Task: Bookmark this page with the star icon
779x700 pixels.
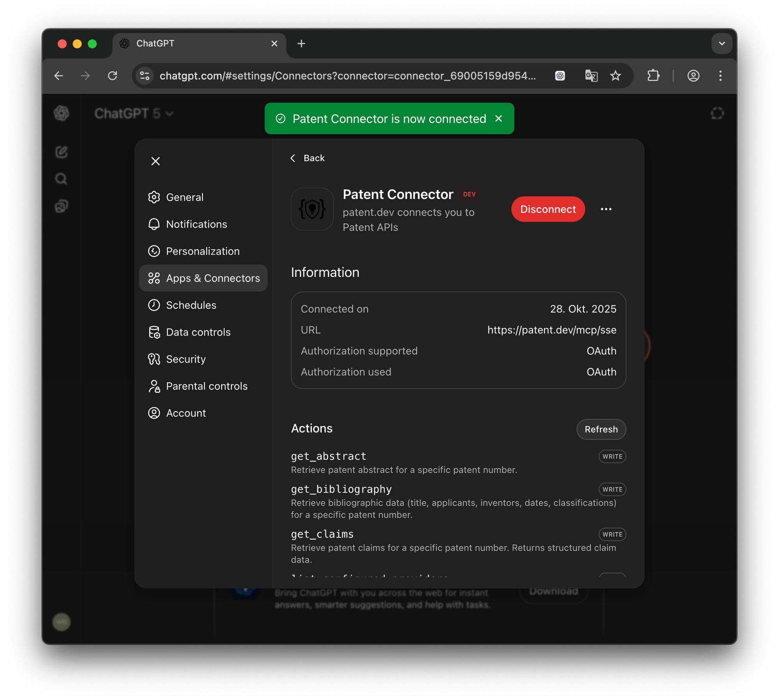Action: (615, 76)
